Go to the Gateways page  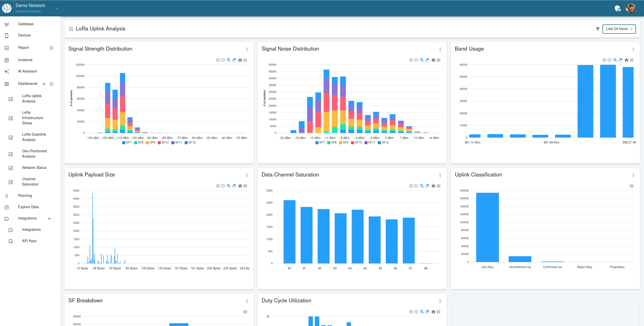26,24
